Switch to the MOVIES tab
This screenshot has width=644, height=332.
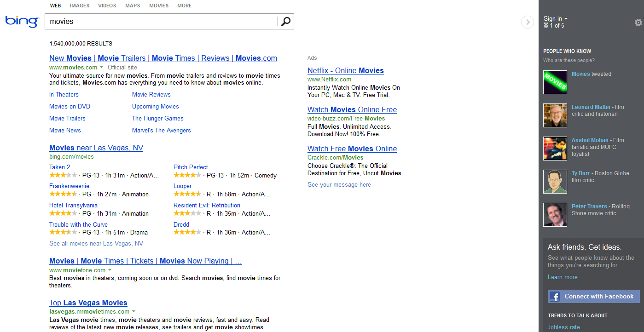[159, 6]
